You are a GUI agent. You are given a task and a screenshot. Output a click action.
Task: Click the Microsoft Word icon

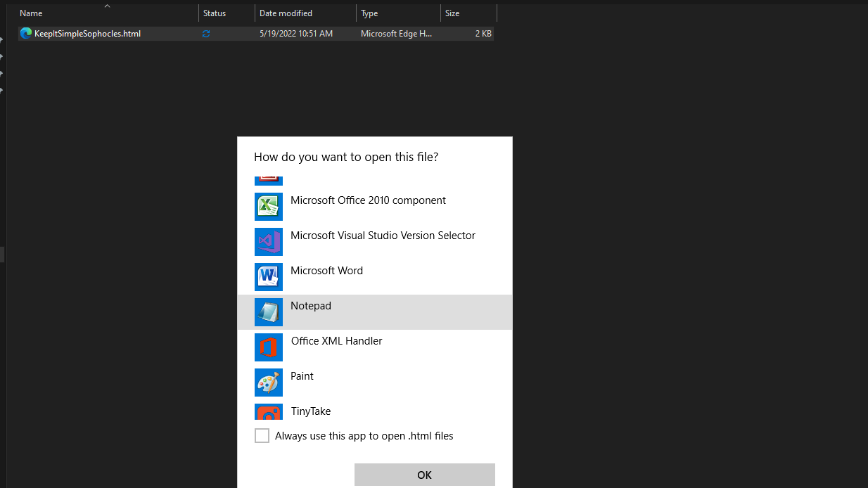click(269, 277)
